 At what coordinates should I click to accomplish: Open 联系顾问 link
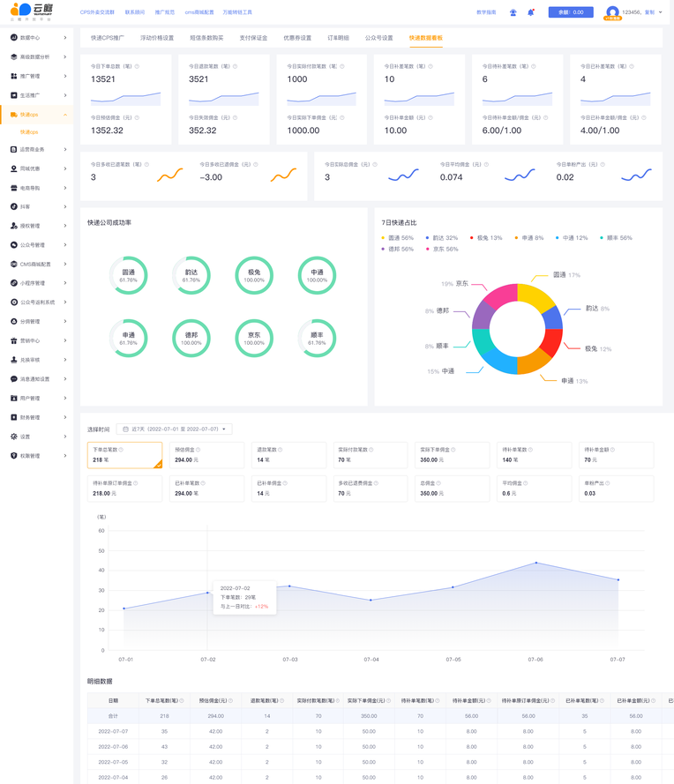(x=135, y=12)
